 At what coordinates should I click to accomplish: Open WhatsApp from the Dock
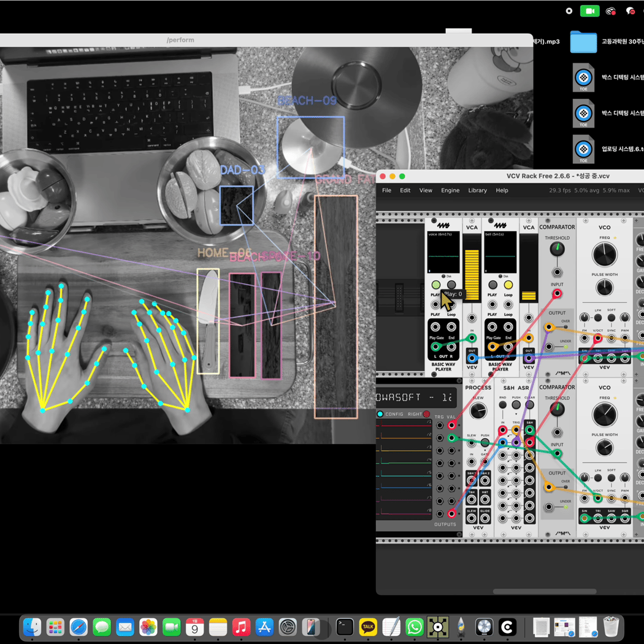tap(415, 627)
